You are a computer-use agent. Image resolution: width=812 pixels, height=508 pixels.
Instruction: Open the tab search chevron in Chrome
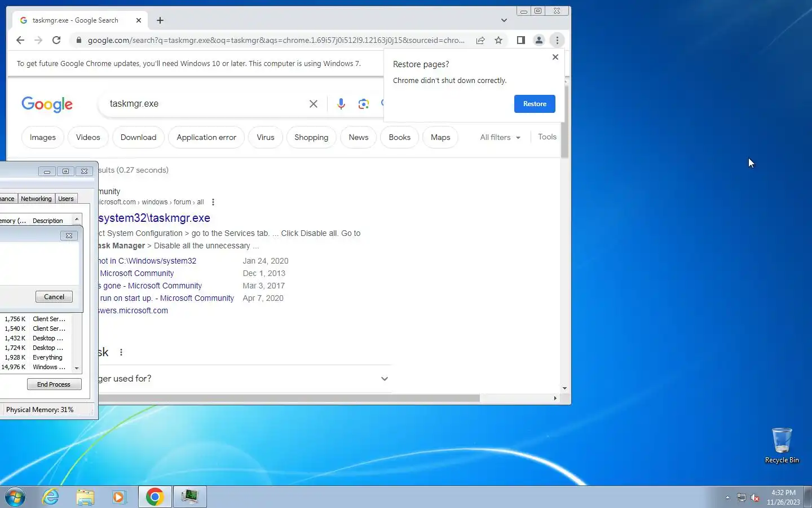504,20
